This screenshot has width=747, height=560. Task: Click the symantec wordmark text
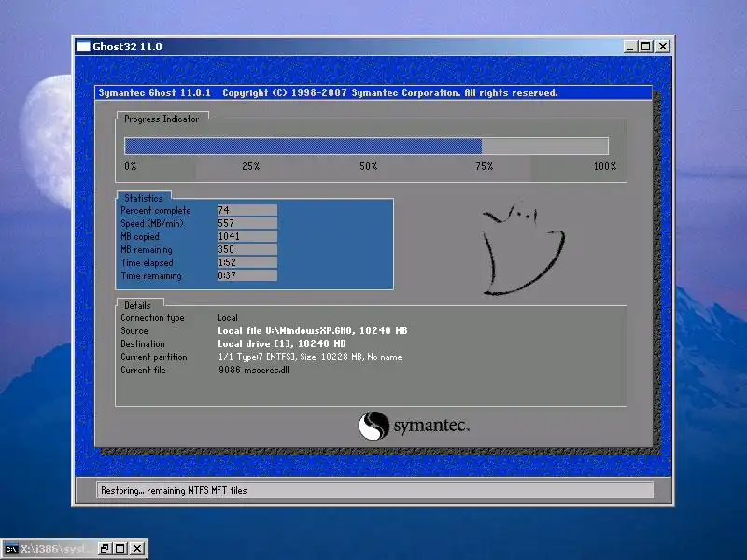pos(431,426)
